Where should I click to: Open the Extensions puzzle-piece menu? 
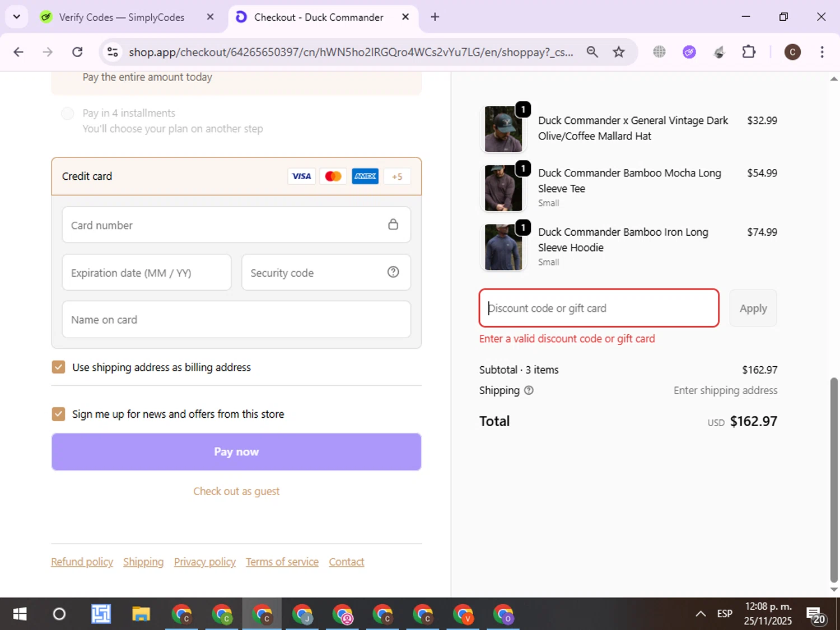(x=749, y=52)
